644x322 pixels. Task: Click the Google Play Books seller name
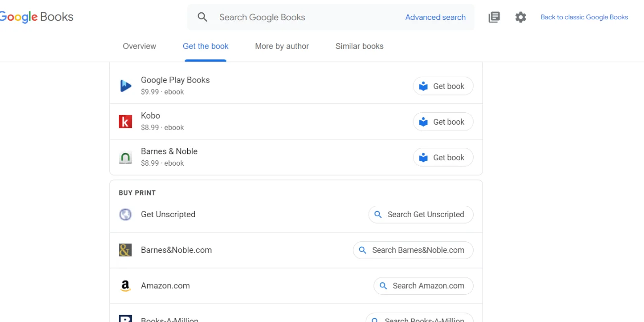pyautogui.click(x=175, y=80)
